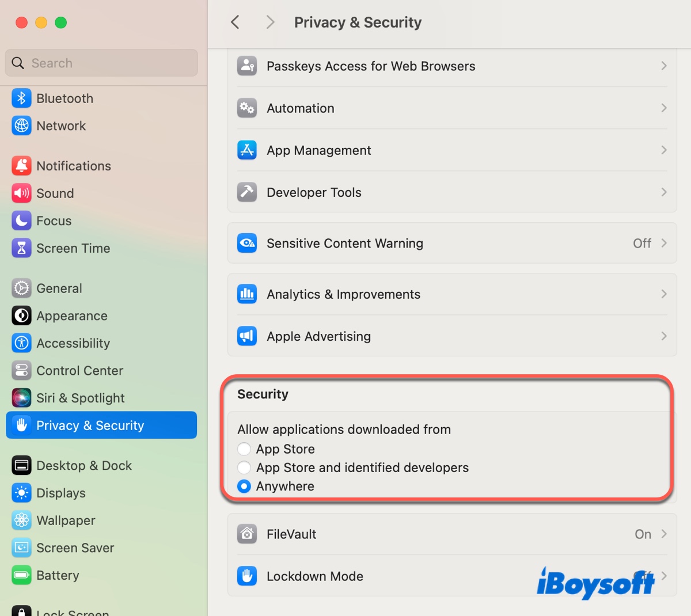Click the Sensitive Content Warning 'Off' value

642,244
